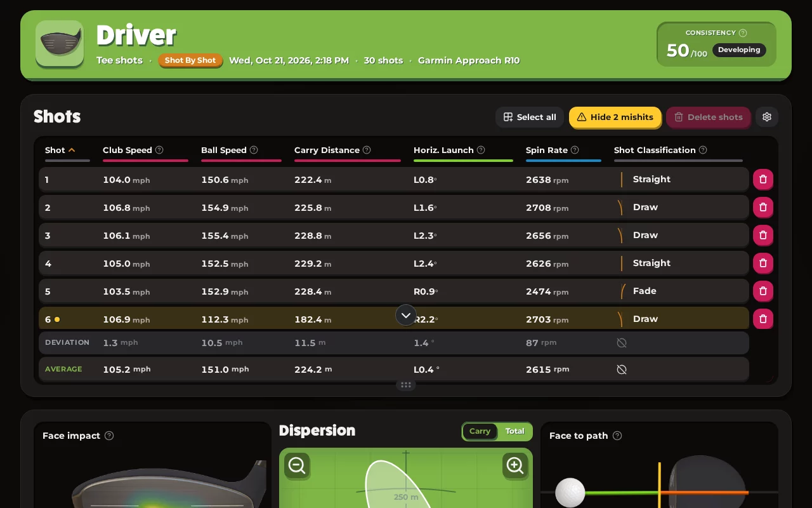
Task: Click the Driver club head icon
Action: coord(60,43)
